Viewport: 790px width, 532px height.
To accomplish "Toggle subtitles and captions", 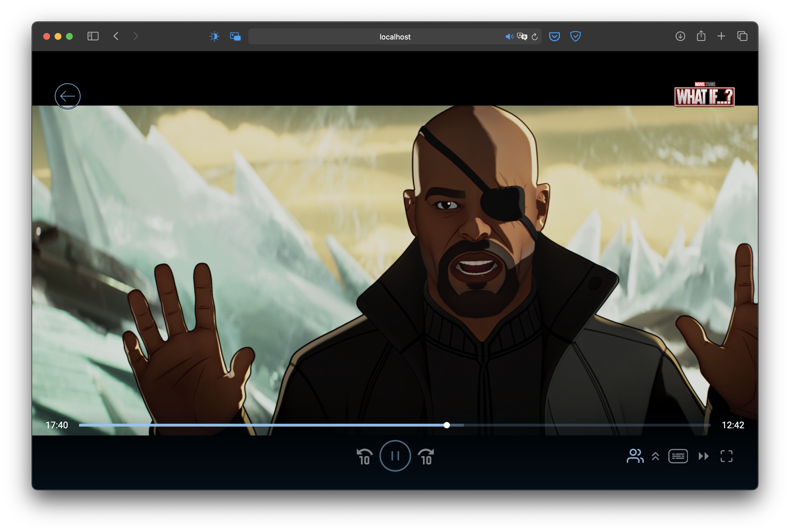I will 678,456.
